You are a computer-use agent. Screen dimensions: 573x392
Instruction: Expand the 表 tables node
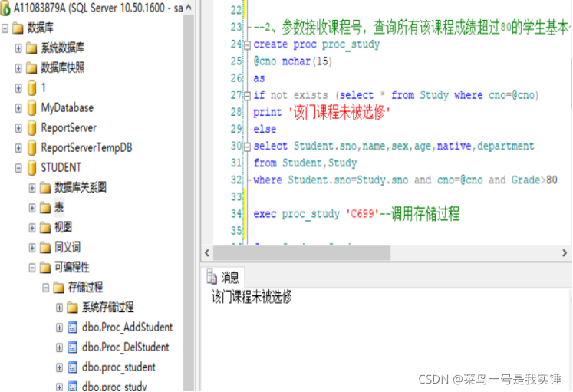click(x=31, y=208)
